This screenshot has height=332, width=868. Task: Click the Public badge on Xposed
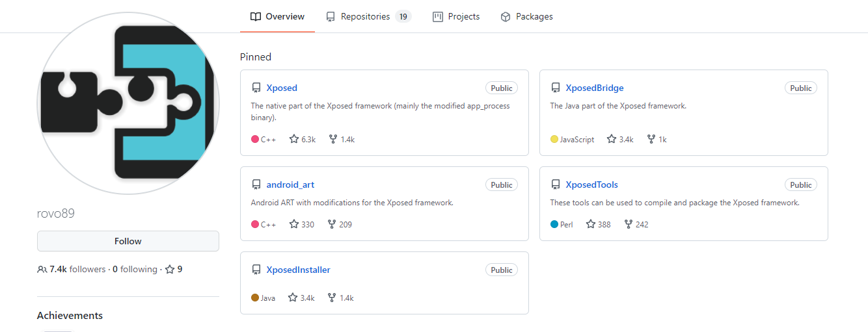click(x=502, y=88)
